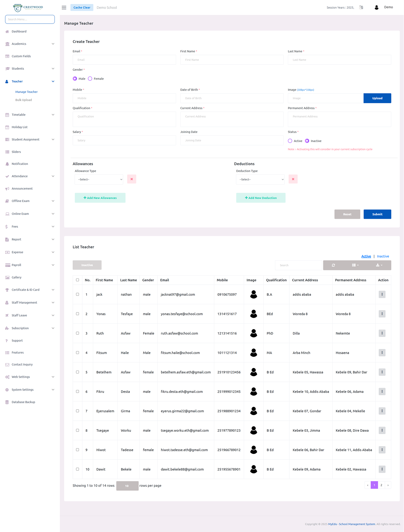Open action menu for teacher jack
The width and height of the screenshot is (404, 532).
click(382, 294)
